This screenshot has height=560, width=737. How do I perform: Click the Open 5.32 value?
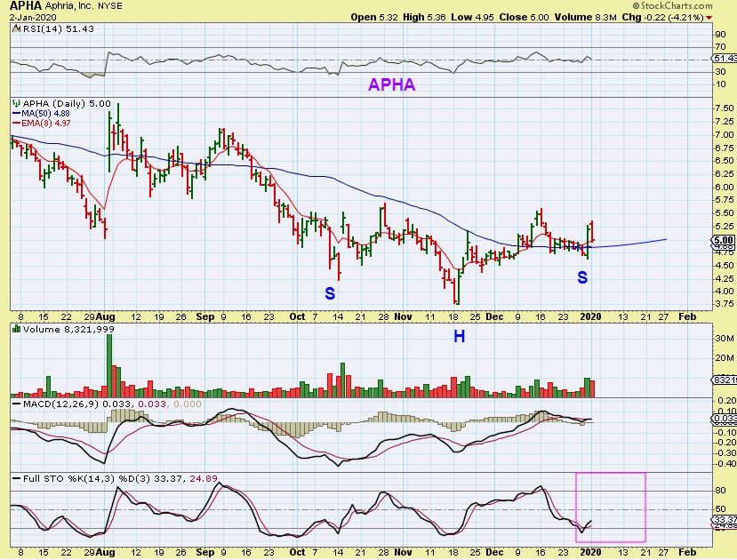pos(374,18)
